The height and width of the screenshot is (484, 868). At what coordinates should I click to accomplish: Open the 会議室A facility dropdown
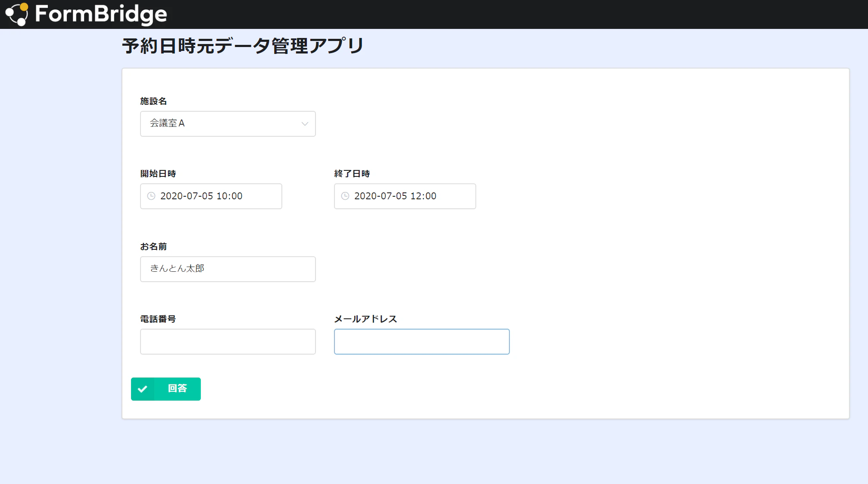220,124
